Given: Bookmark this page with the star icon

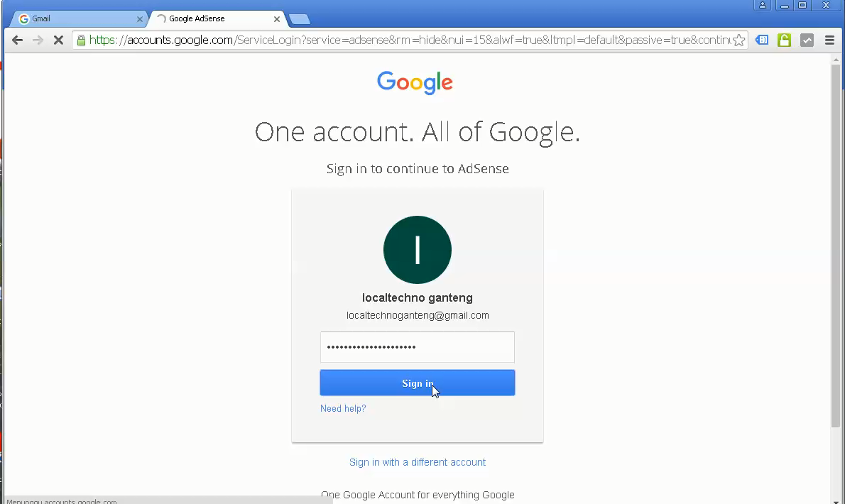Looking at the screenshot, I should point(738,40).
